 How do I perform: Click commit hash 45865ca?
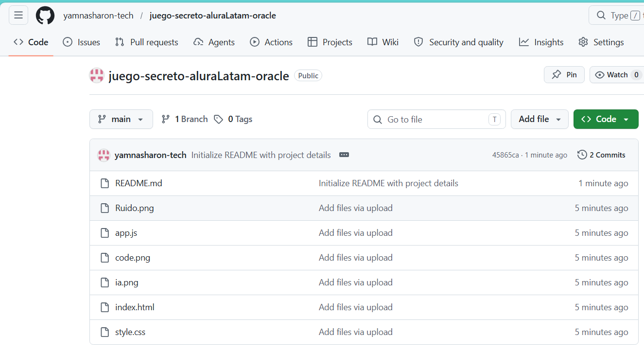[505, 155]
